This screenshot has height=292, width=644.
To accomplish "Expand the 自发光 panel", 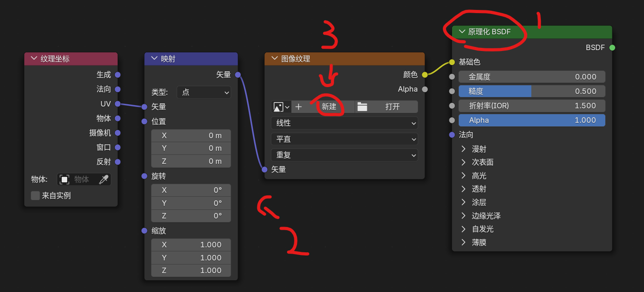I will [x=463, y=229].
